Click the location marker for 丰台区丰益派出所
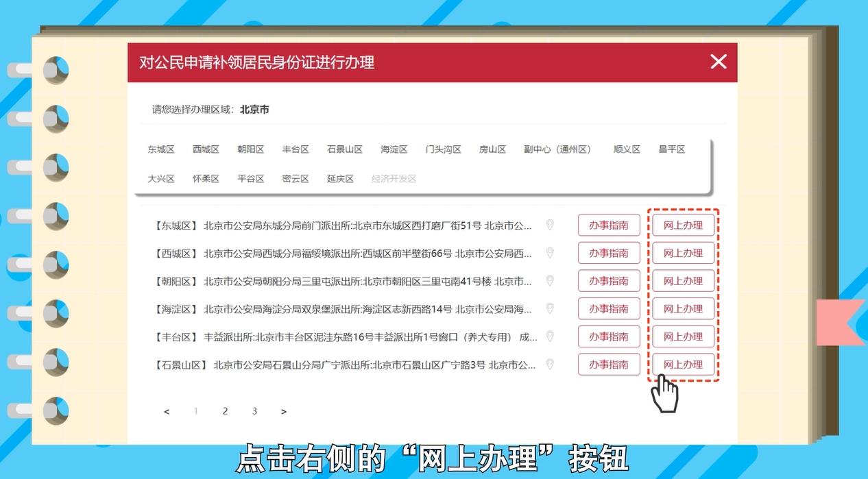The height and width of the screenshot is (479, 868). point(550,336)
